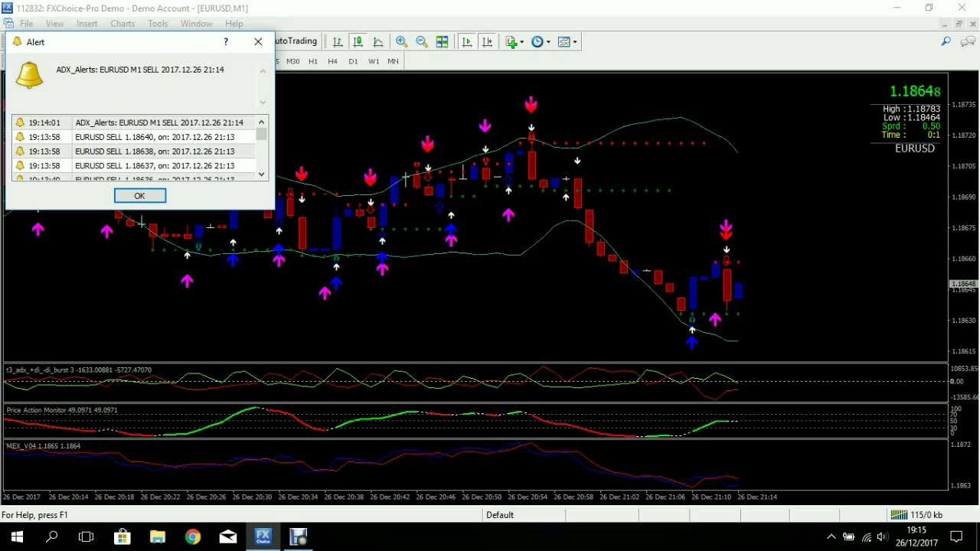
Task: Select the D1 timeframe
Action: click(x=353, y=61)
